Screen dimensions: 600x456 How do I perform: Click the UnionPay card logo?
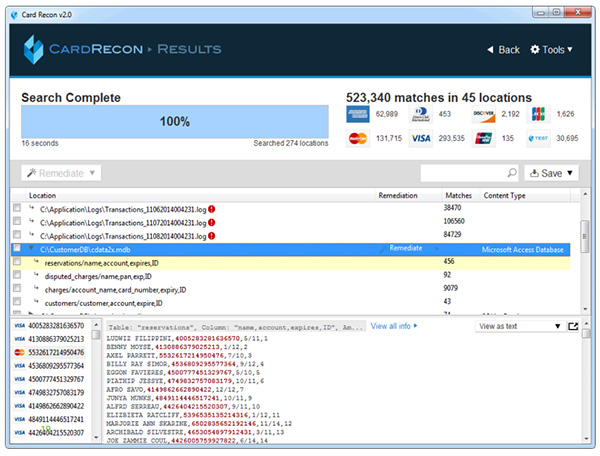click(x=484, y=138)
